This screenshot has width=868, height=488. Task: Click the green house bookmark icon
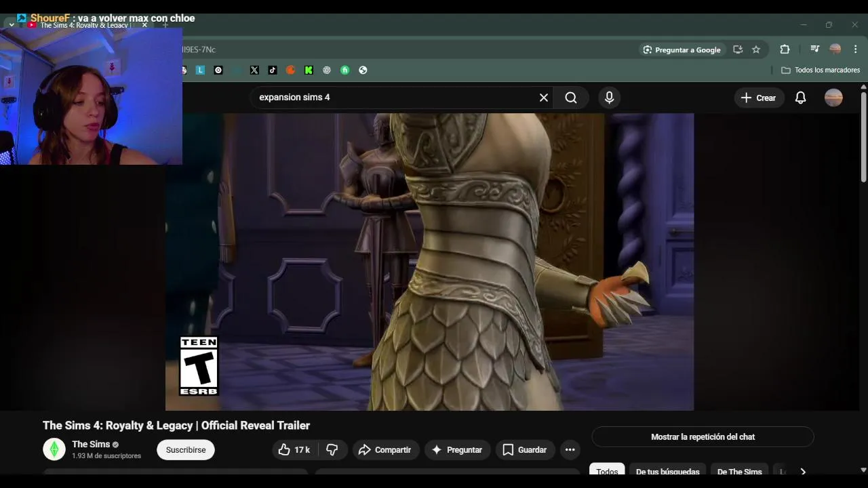tap(344, 70)
